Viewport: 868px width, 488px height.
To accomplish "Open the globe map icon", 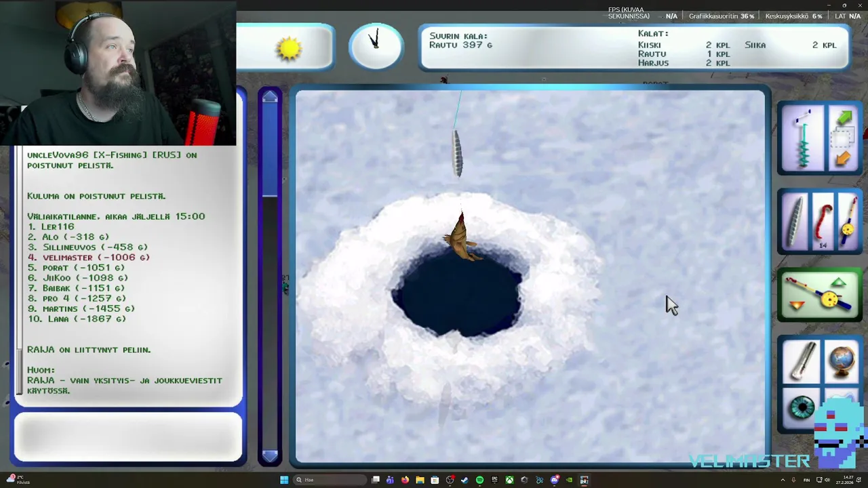I will click(x=841, y=360).
